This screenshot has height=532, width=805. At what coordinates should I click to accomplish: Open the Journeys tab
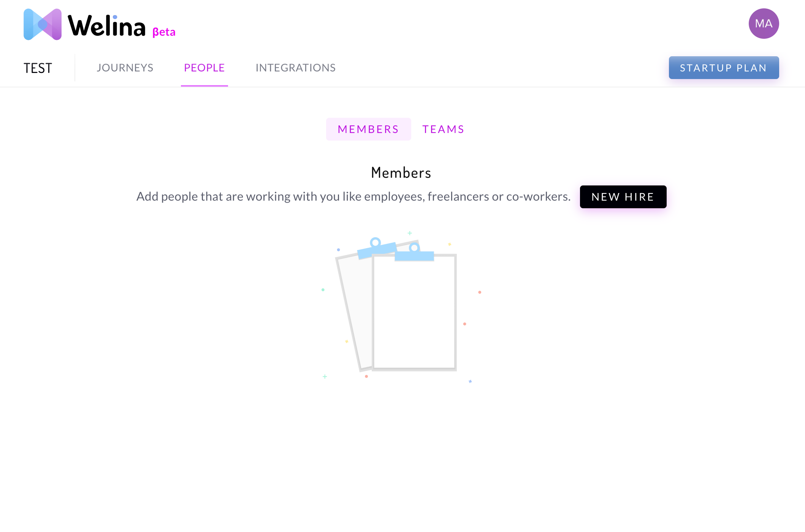[125, 68]
